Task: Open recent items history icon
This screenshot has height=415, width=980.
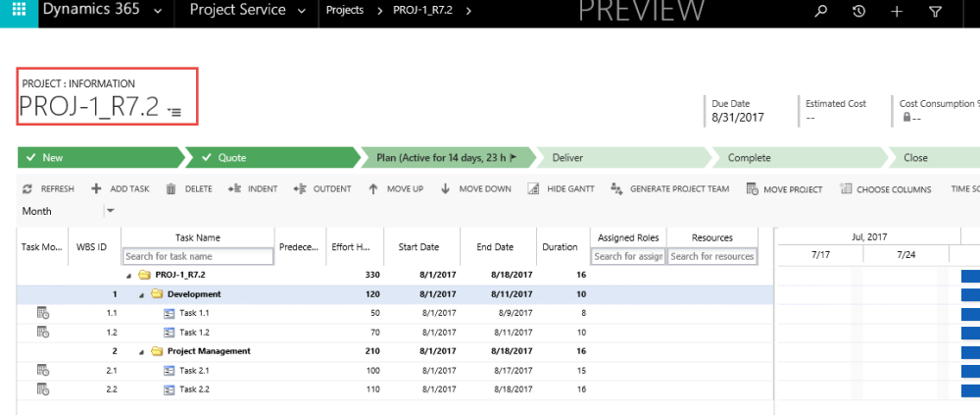Action: [858, 11]
